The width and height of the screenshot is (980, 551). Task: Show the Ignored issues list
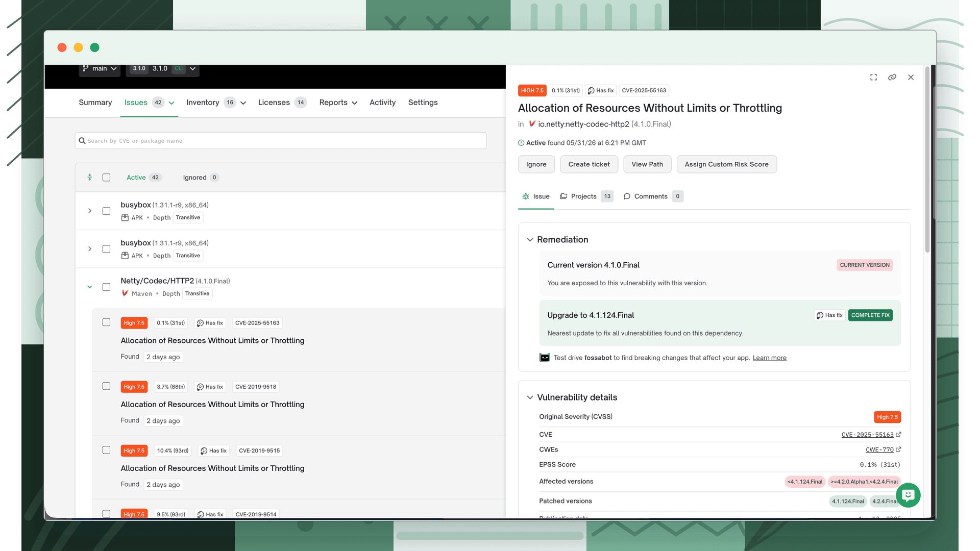(201, 178)
